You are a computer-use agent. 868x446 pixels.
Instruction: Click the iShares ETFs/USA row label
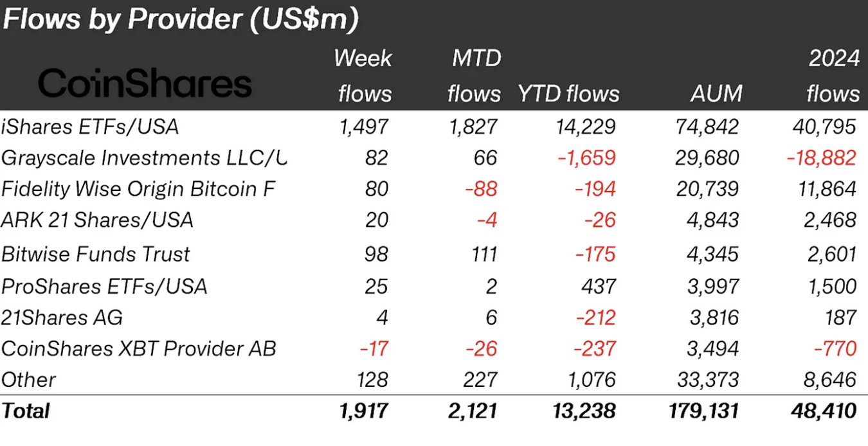pyautogui.click(x=90, y=127)
